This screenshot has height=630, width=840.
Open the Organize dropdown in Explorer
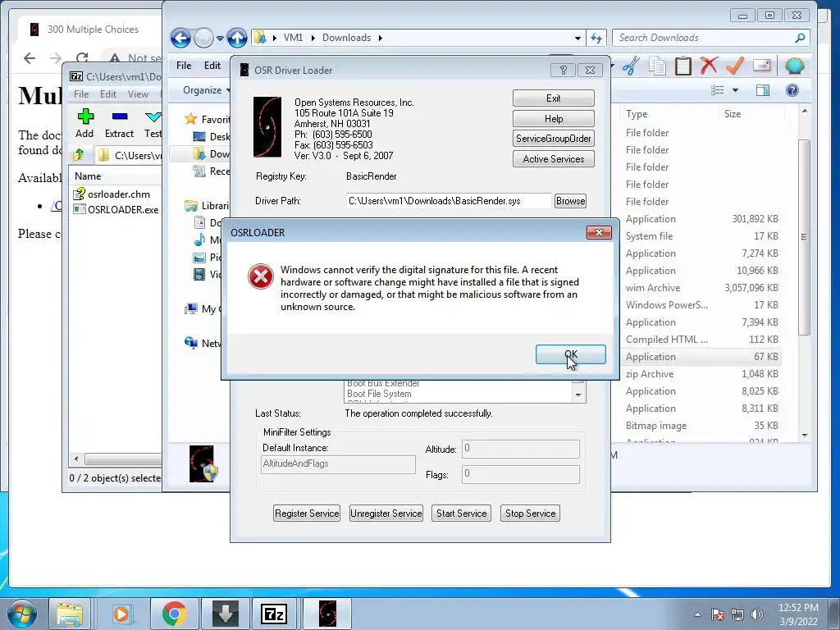pos(206,90)
